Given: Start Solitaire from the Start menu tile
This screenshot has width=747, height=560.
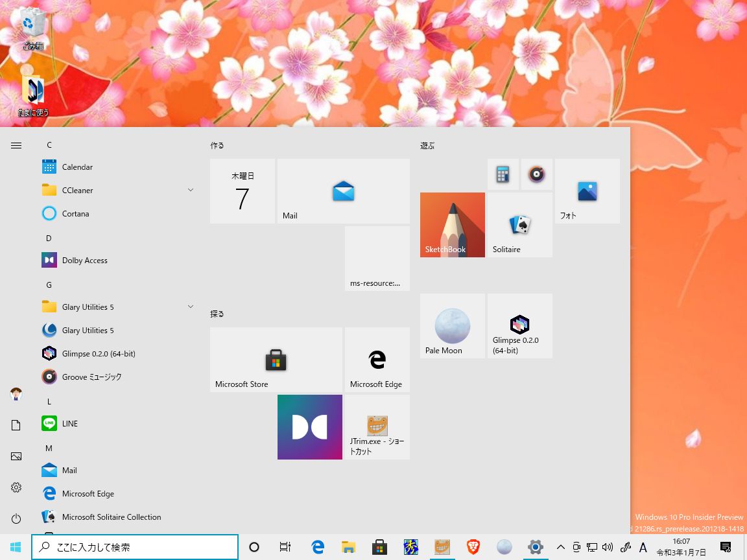Looking at the screenshot, I should [519, 224].
